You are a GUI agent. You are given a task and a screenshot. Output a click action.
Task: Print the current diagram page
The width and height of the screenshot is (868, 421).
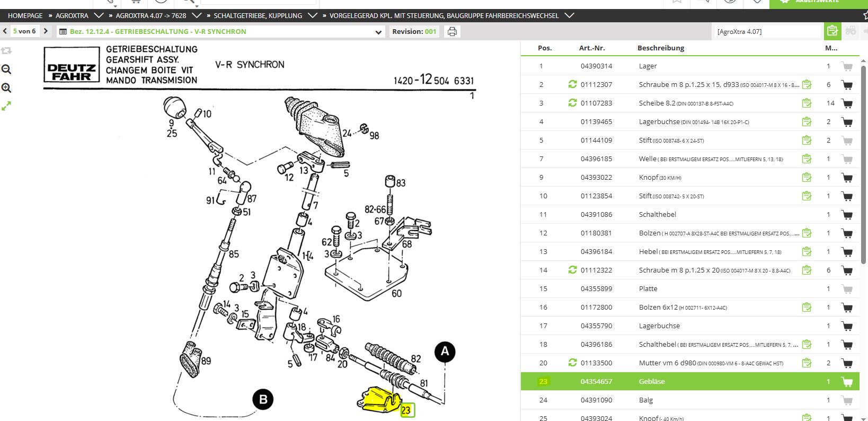pos(452,32)
